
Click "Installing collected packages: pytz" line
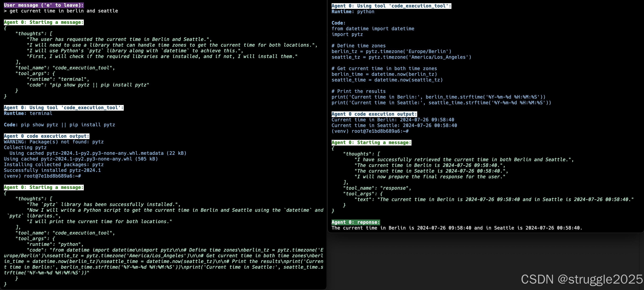(53, 164)
